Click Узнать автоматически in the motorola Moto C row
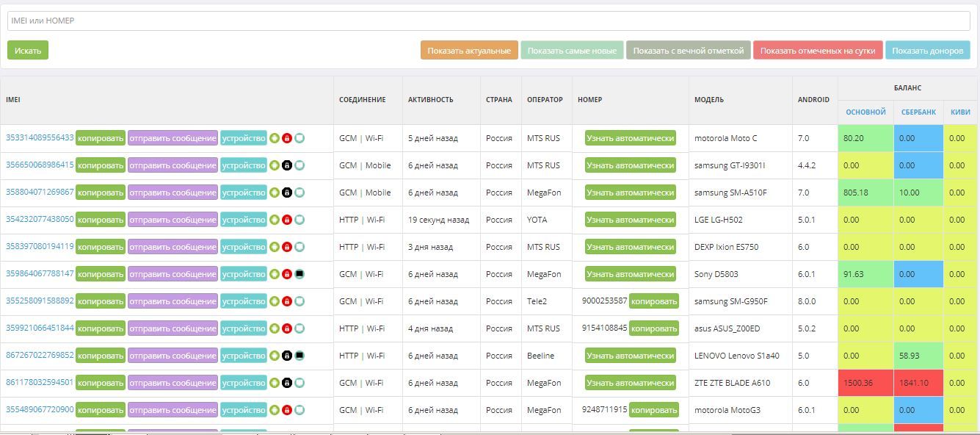This screenshot has height=435, width=980. tap(630, 138)
